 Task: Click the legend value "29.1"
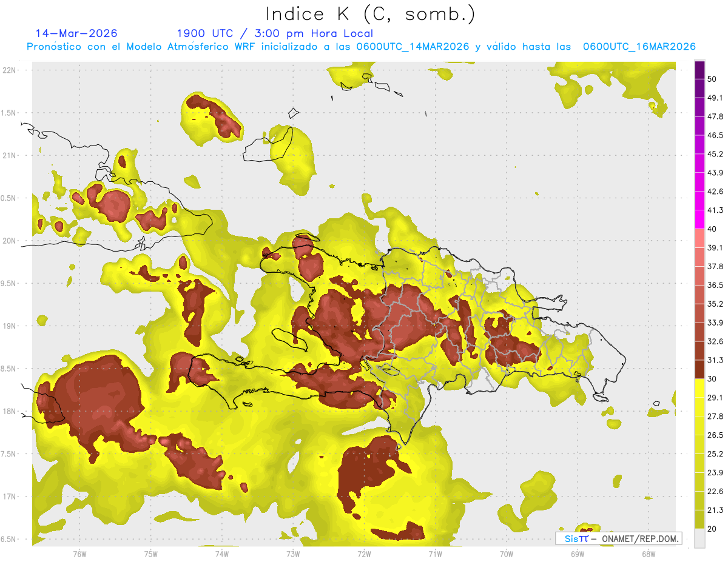[715, 397]
